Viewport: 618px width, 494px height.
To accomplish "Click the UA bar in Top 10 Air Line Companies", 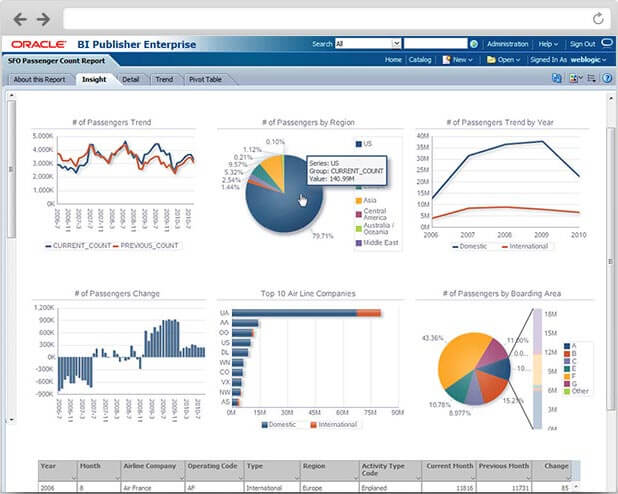I will 306,313.
